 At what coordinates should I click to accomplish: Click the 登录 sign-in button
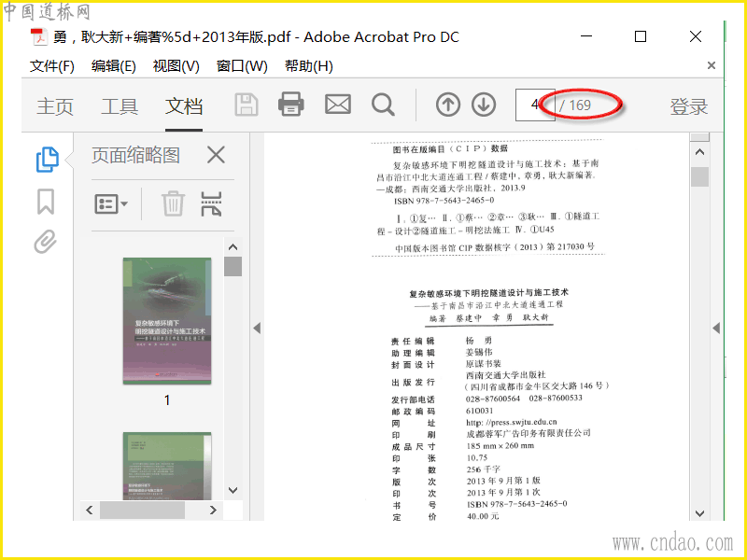click(689, 106)
